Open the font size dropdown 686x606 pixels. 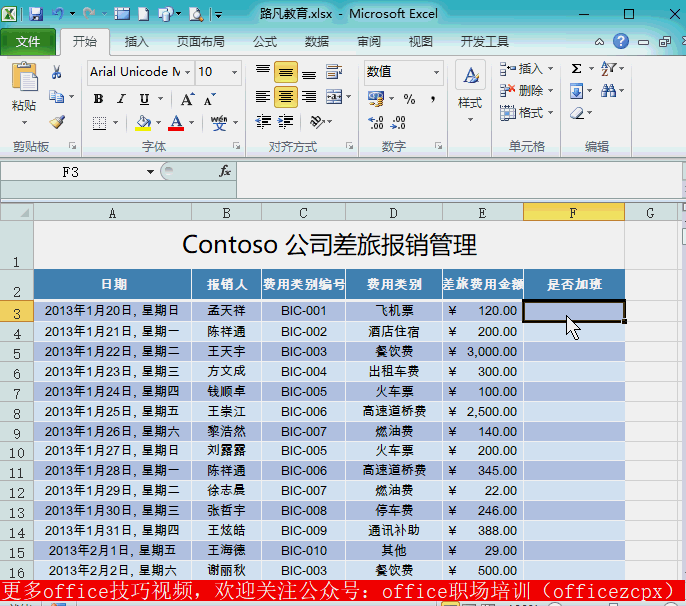[x=235, y=72]
